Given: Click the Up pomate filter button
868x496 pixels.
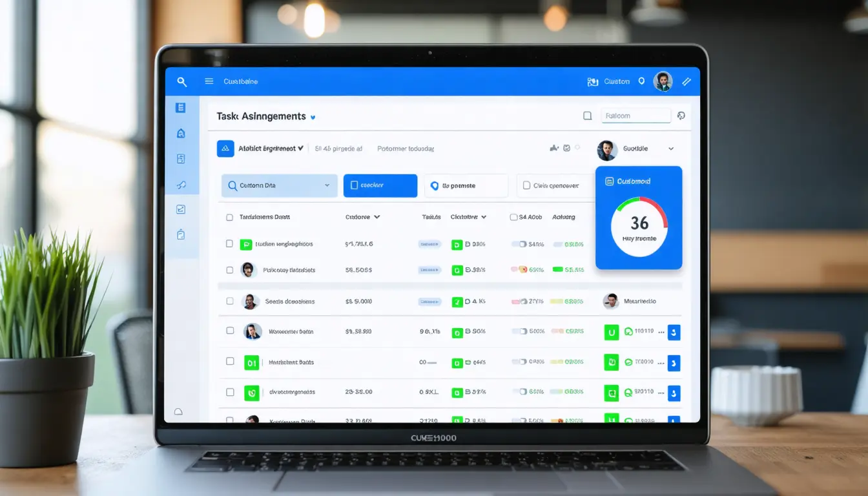Looking at the screenshot, I should pos(466,185).
